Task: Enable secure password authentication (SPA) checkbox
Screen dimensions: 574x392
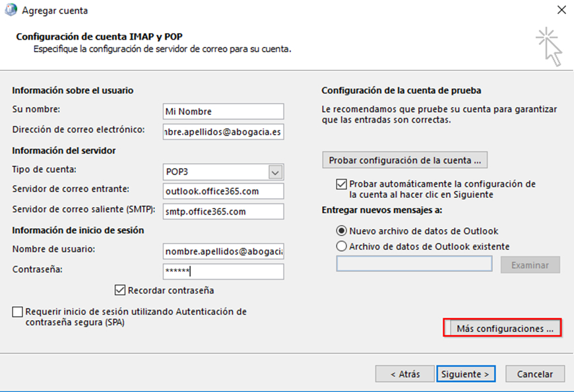Action: coord(17,311)
